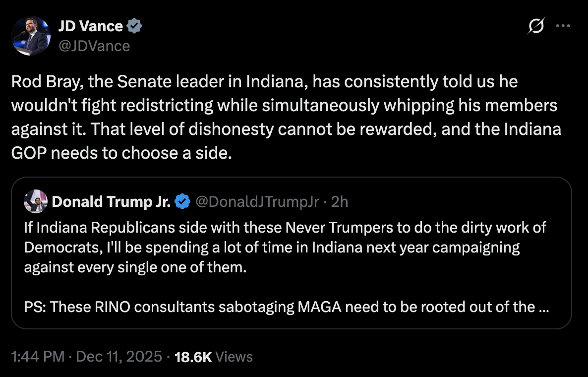Open the Grok explain-post icon
Screen dimensions: 588x377
(x=535, y=26)
